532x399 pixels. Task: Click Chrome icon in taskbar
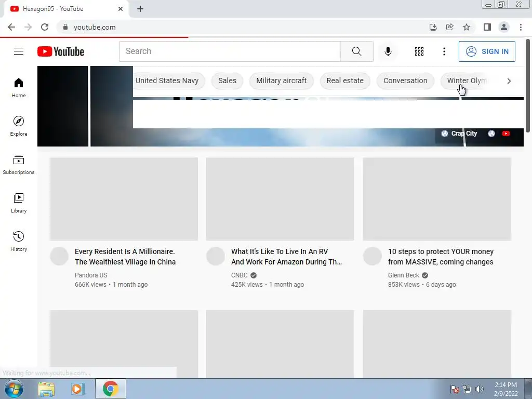(x=110, y=389)
